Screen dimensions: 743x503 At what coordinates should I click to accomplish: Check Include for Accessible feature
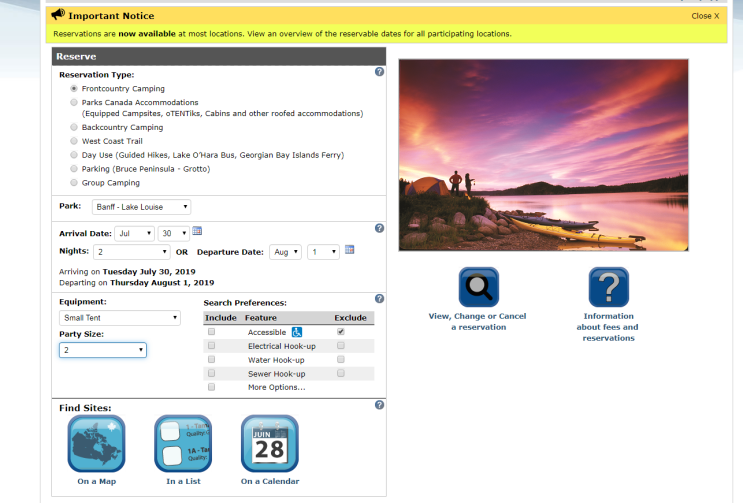(x=211, y=332)
